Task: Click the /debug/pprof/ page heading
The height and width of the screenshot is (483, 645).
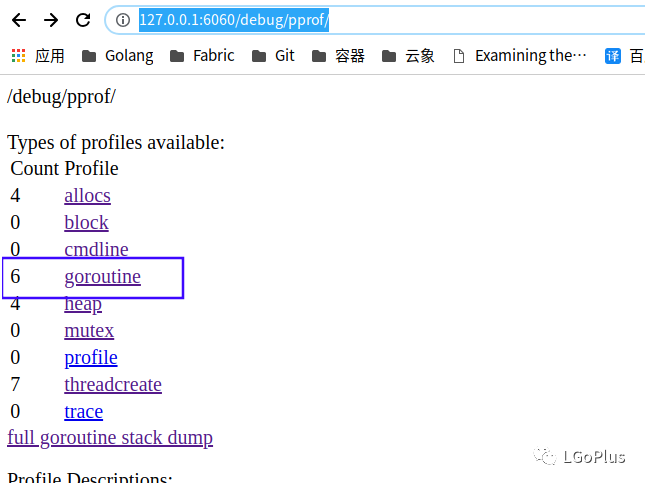Action: point(61,97)
